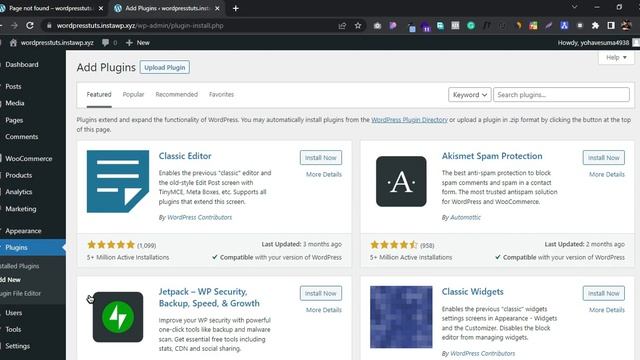Click the Classic Editor plugin icon

[x=118, y=181]
